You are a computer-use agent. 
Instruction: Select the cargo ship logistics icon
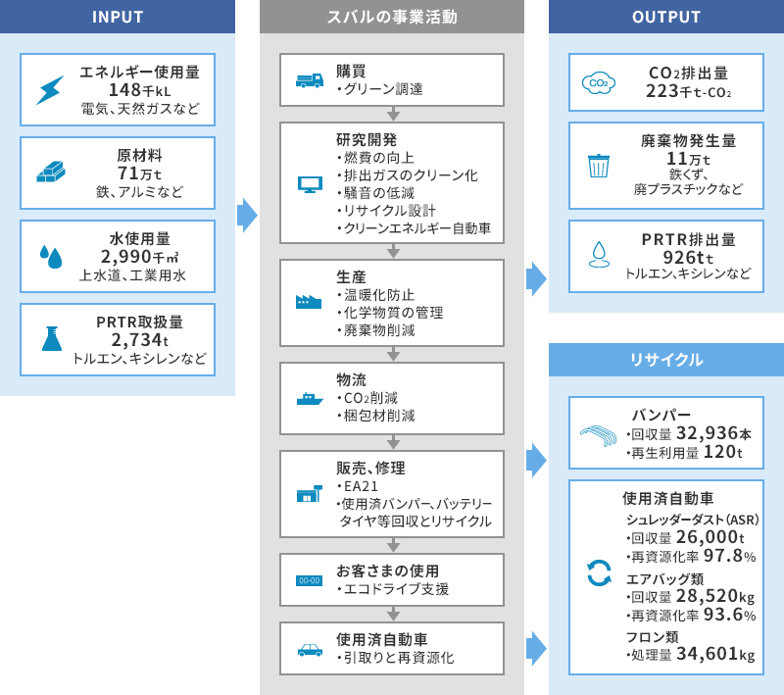310,399
